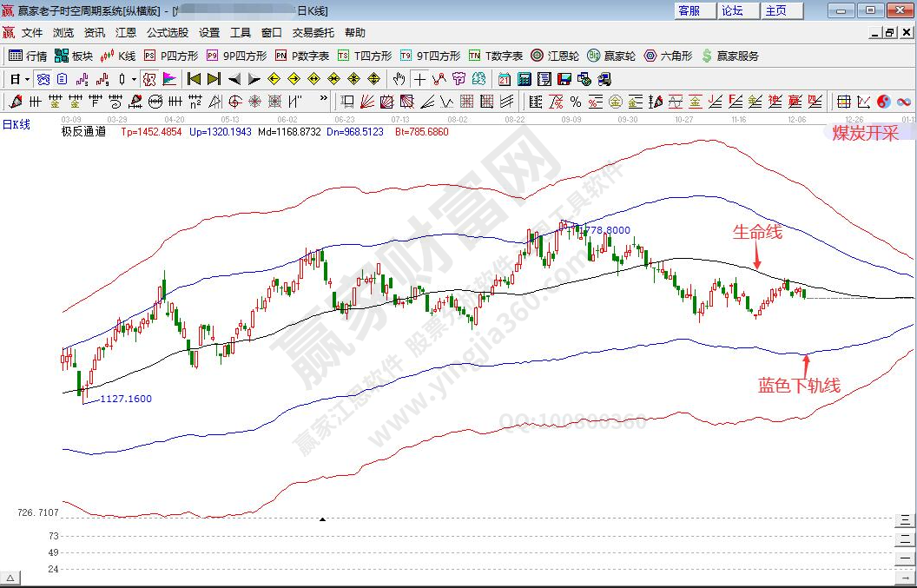Toggle the crosshair cursor tool
The height and width of the screenshot is (588, 917).
[419, 79]
